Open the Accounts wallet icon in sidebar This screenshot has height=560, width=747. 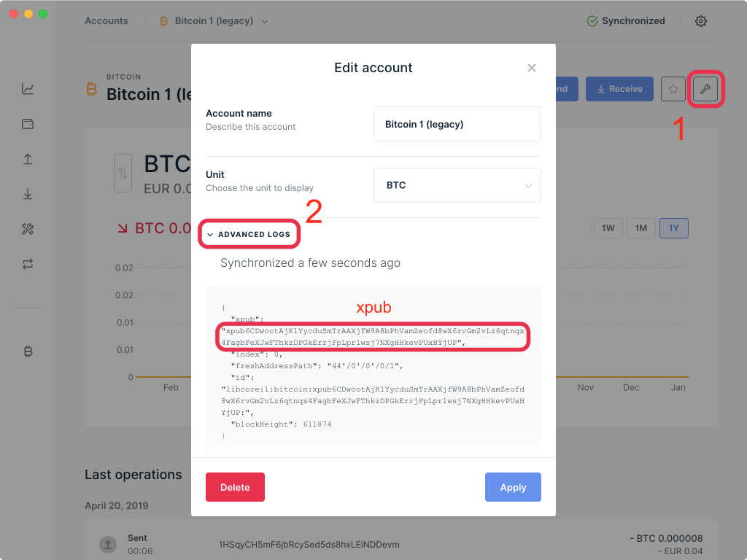pos(28,124)
